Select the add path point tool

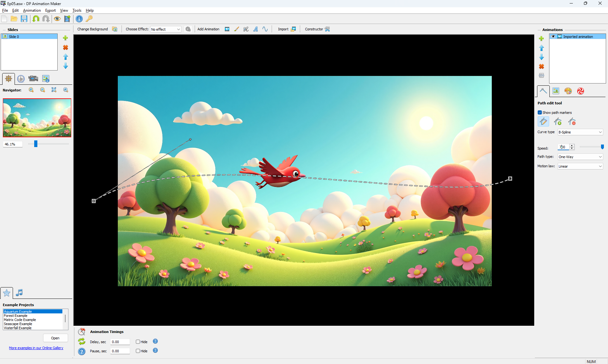click(558, 122)
